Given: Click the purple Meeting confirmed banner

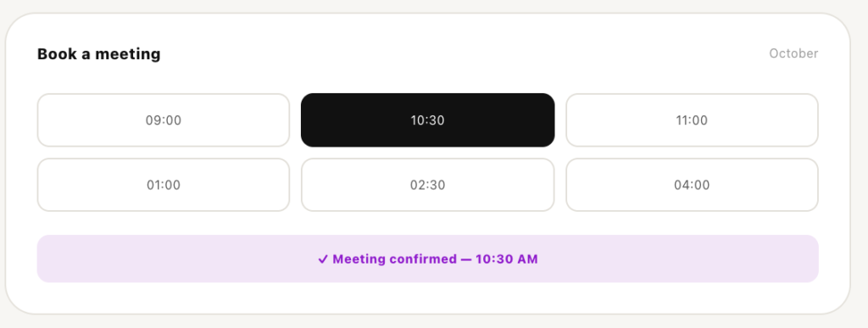Looking at the screenshot, I should tap(427, 259).
